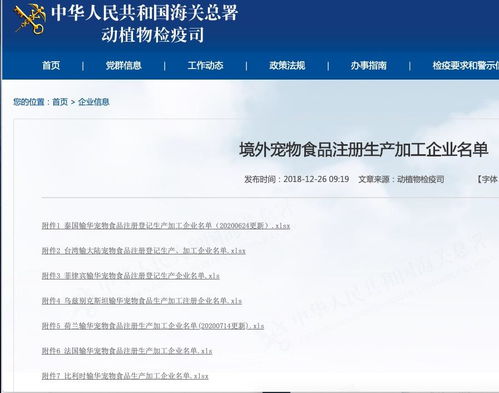Open the 党群信息 navigation item
The height and width of the screenshot is (393, 499).
pyautogui.click(x=124, y=65)
